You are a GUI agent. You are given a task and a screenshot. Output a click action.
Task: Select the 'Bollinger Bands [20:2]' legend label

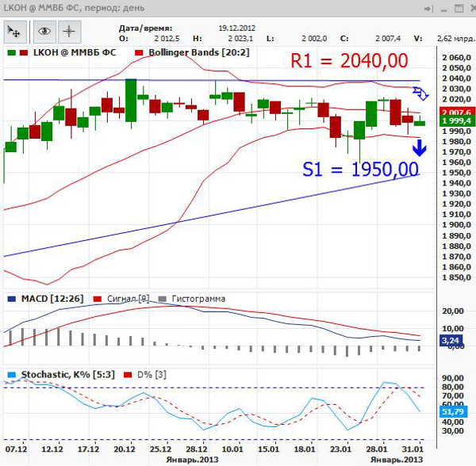(199, 52)
